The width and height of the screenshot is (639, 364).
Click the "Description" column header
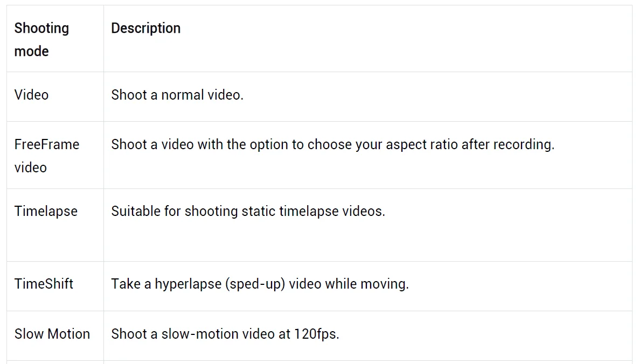(x=145, y=28)
